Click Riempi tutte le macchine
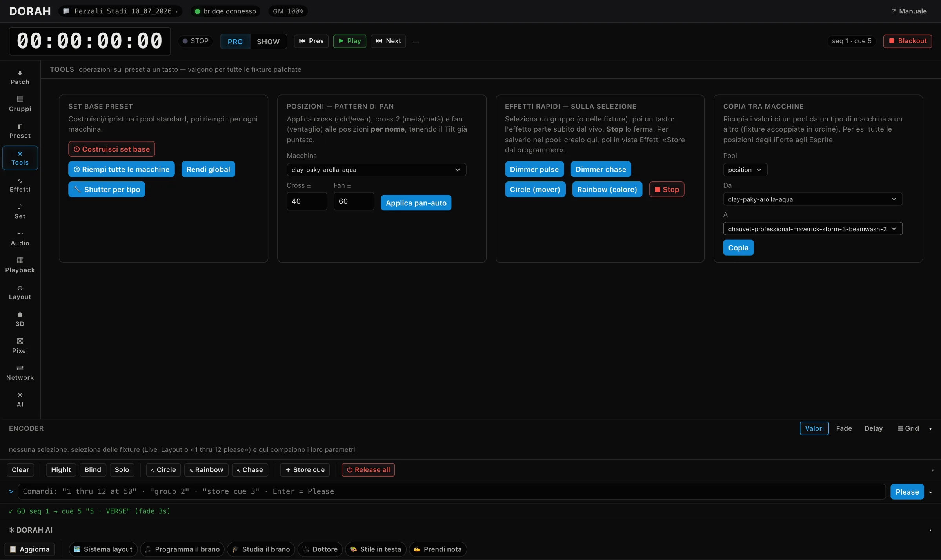Viewport: 941px width, 560px height. point(122,169)
